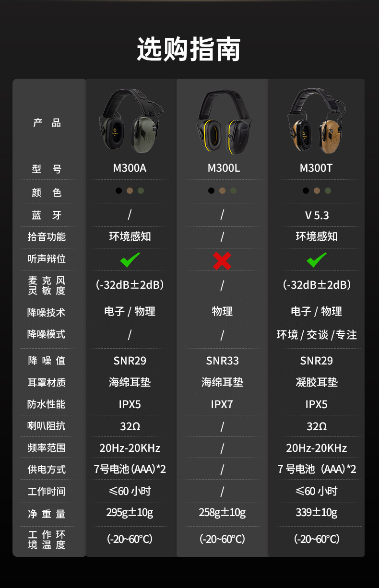Pick the black color dot for M300L
Screen dimensions: 379x588
(x=211, y=190)
